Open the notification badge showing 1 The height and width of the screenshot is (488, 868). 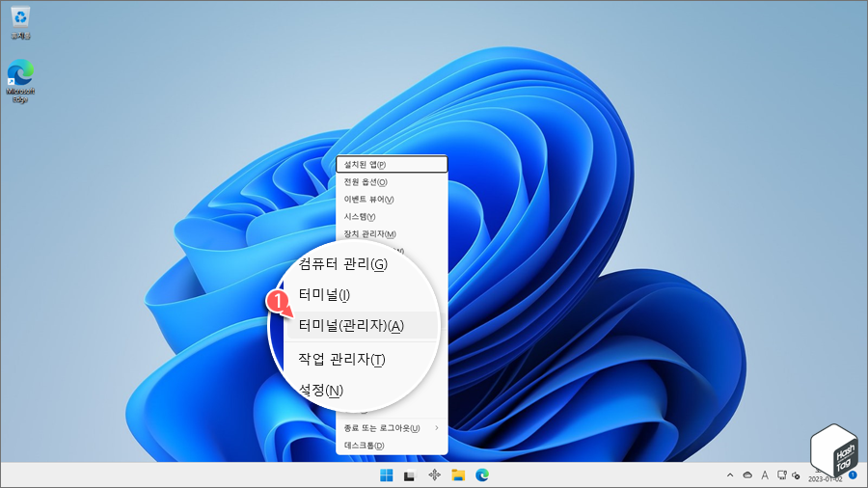click(853, 475)
